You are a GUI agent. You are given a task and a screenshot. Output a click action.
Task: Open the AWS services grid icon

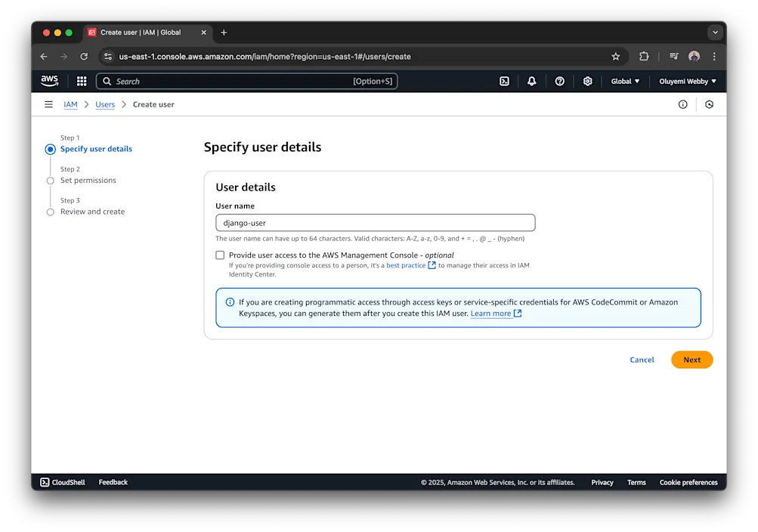(81, 81)
